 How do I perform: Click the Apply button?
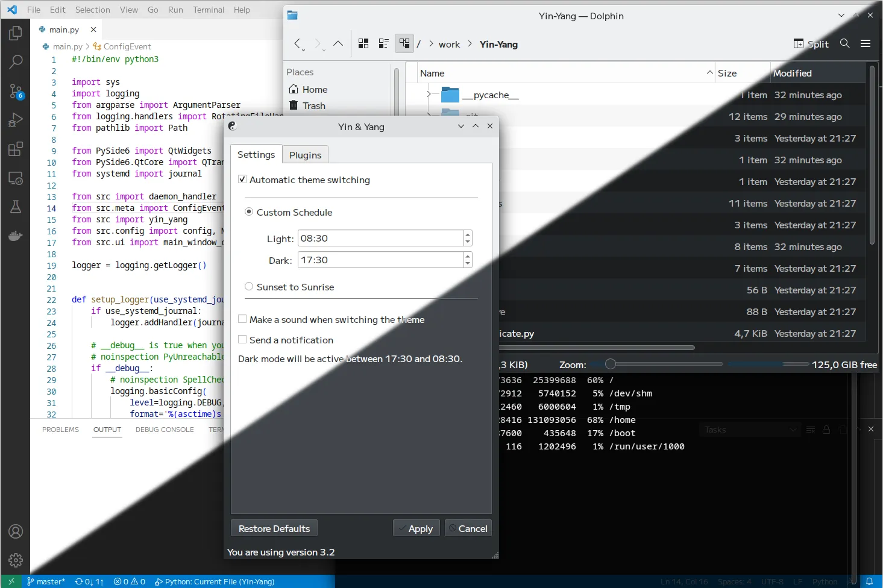416,528
